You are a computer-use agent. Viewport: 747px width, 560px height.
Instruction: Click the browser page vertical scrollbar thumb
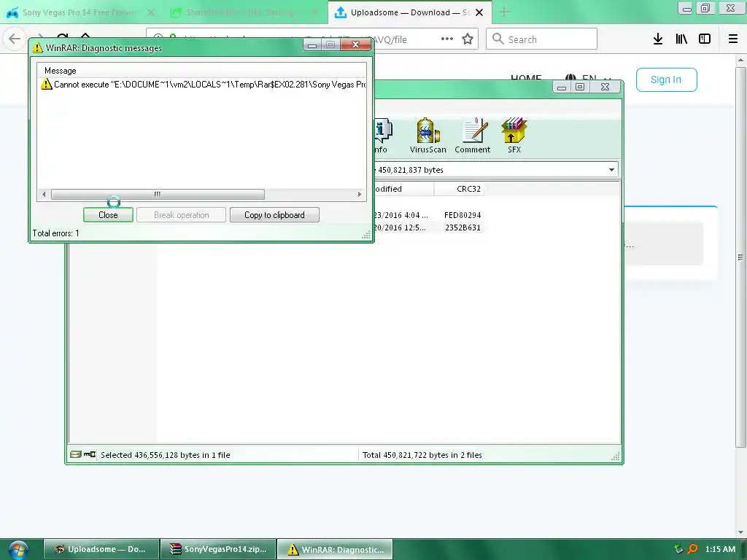click(740, 257)
